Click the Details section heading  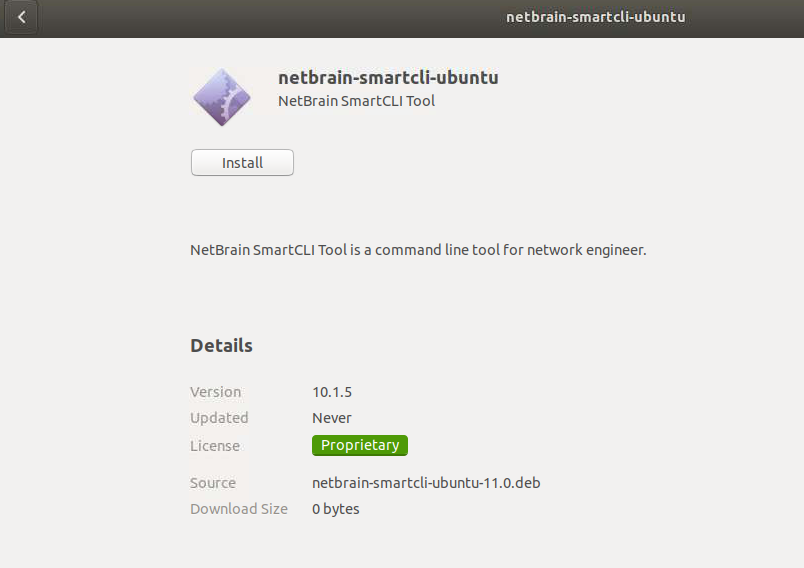tap(221, 346)
